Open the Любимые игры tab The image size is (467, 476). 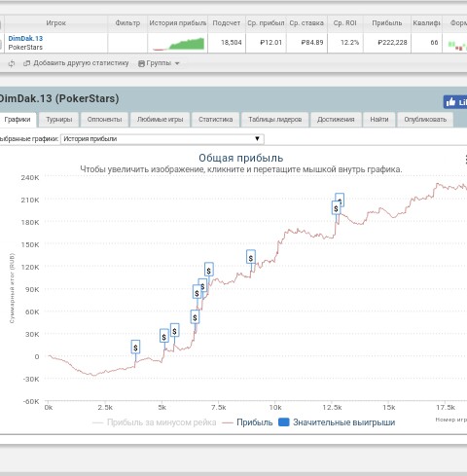(x=160, y=120)
